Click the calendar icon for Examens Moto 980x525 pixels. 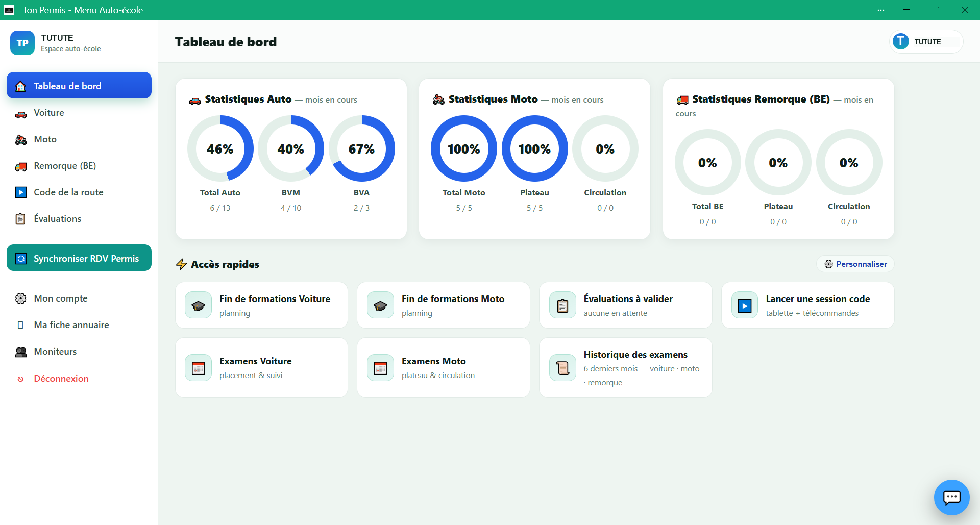pyautogui.click(x=380, y=367)
